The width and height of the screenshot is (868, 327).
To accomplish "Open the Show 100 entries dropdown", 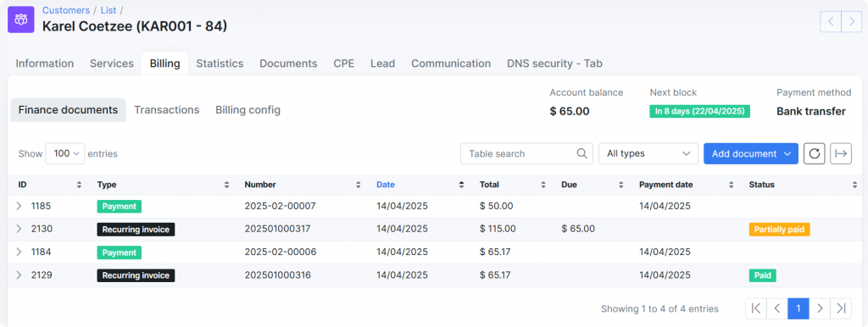I will pyautogui.click(x=65, y=153).
